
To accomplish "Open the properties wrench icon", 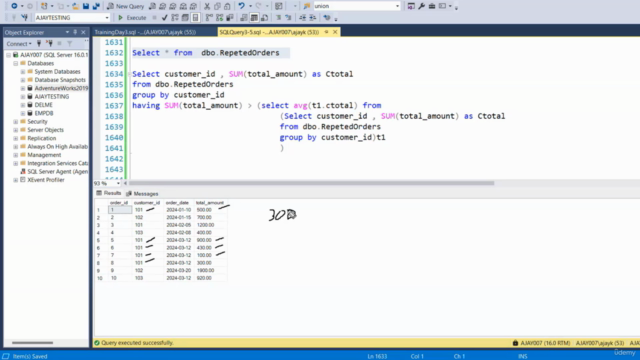I will pos(421,6).
